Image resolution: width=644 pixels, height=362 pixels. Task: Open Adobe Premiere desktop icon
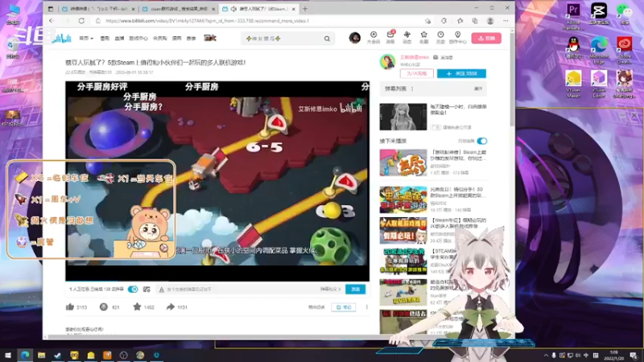(573, 15)
